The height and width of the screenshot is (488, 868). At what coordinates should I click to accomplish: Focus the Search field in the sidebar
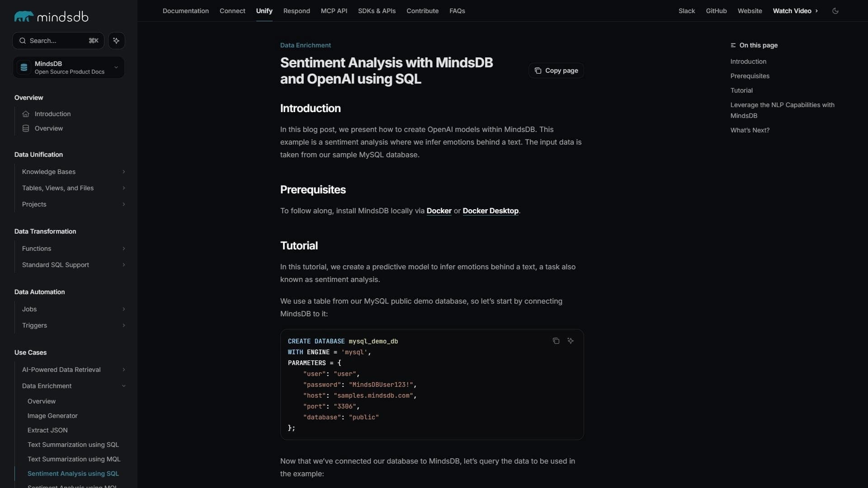click(x=58, y=41)
